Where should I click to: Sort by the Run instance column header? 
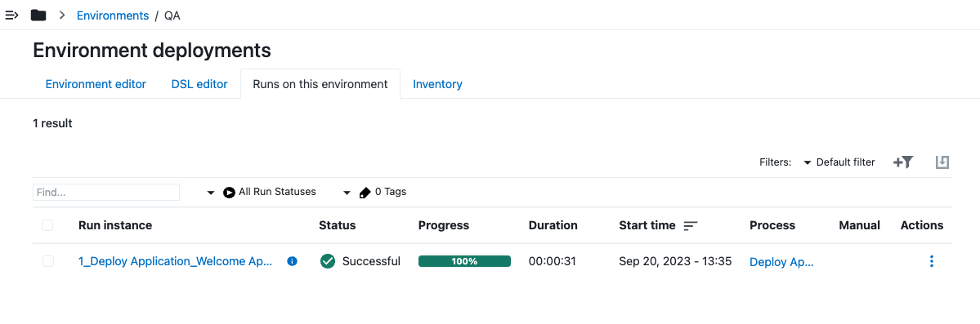115,225
